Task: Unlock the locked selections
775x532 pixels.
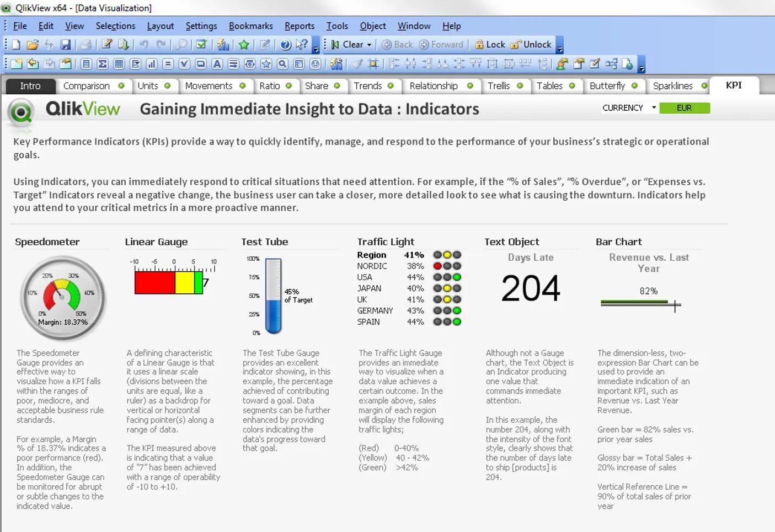Action: point(531,45)
